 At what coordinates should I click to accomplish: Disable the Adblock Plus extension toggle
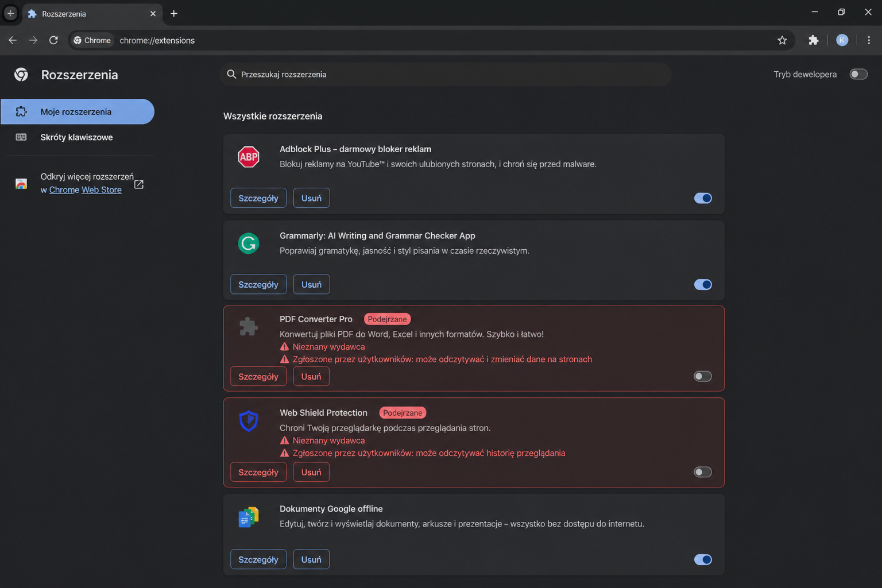pos(703,198)
